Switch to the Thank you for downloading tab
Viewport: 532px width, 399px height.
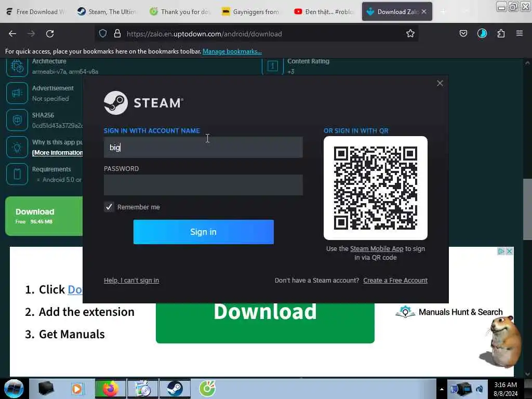pos(180,11)
